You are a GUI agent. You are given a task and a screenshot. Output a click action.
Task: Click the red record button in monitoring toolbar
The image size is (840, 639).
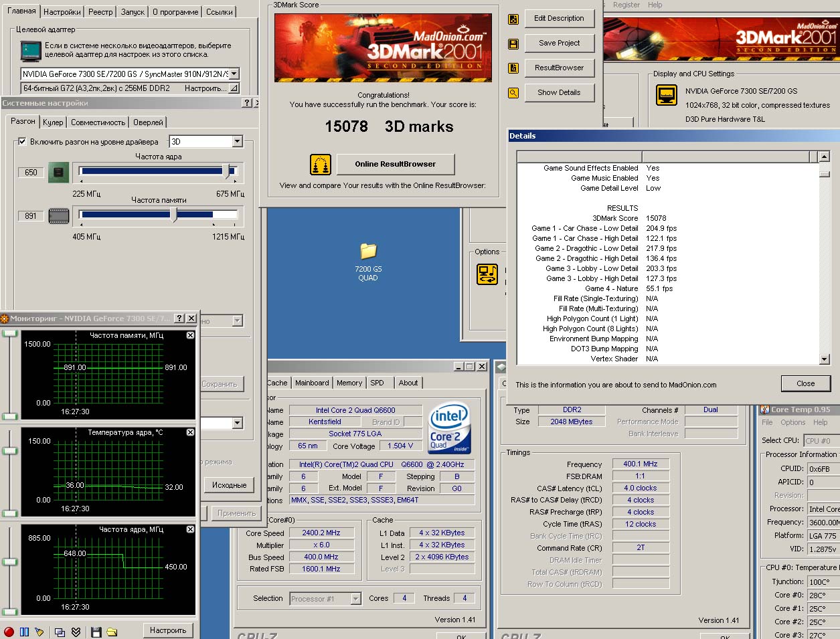9,632
